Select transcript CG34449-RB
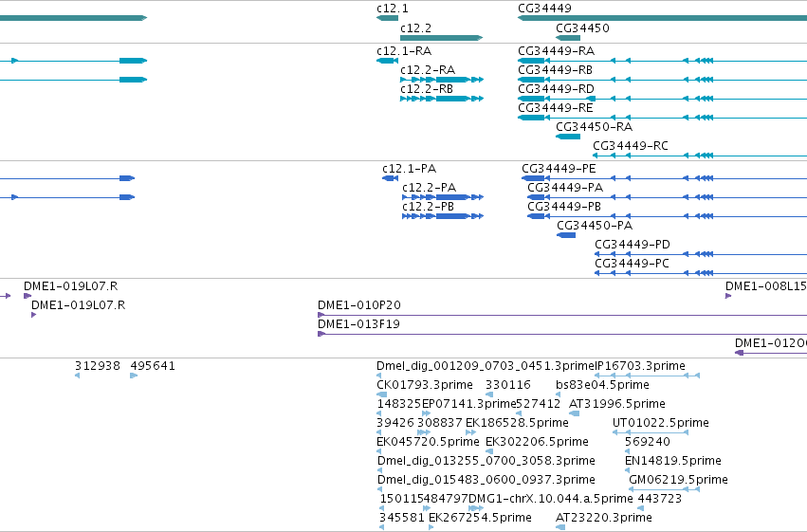Viewport: 807px width, 532px height. coord(555,70)
